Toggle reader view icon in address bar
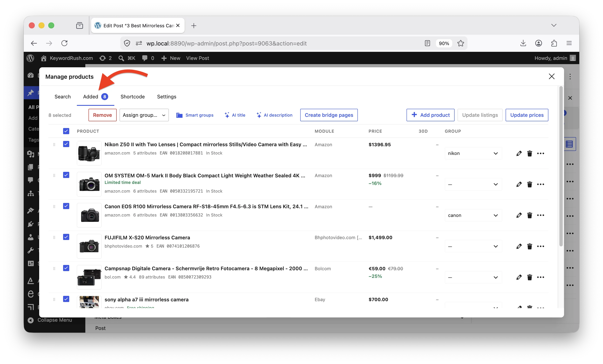Viewport: 603px width, 364px height. [x=427, y=43]
